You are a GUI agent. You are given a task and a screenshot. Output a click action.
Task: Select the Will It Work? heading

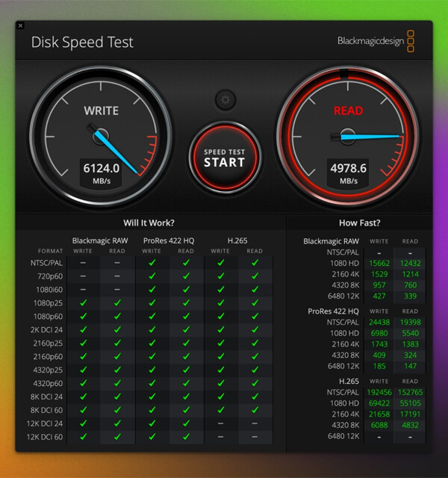149,223
